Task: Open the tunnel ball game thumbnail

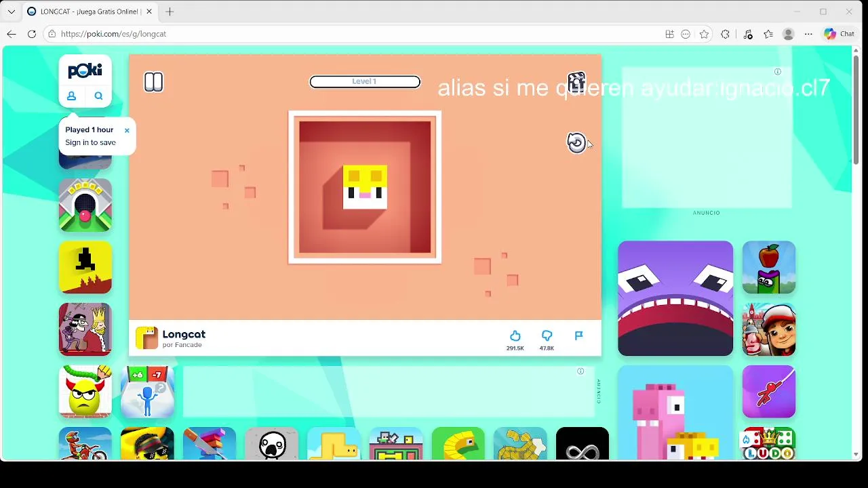Action: [85, 205]
